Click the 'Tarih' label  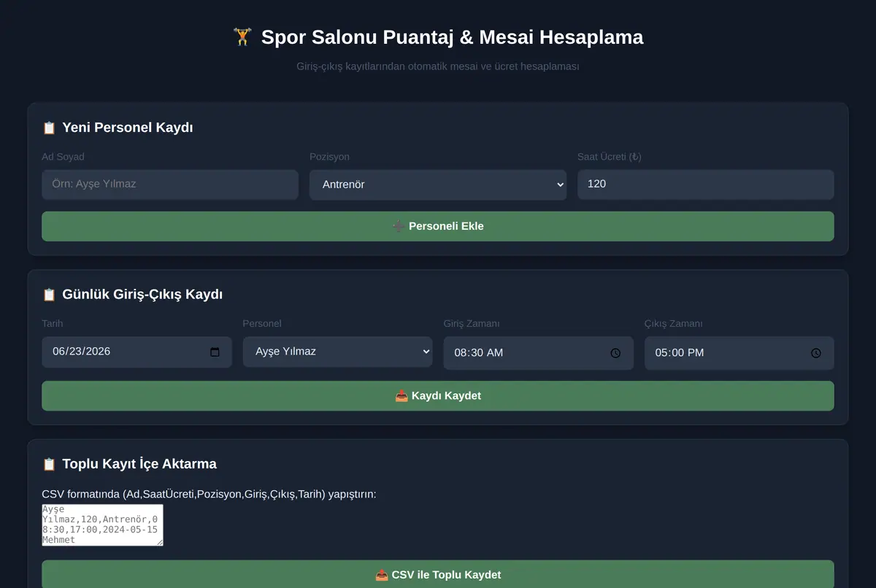[x=53, y=324]
